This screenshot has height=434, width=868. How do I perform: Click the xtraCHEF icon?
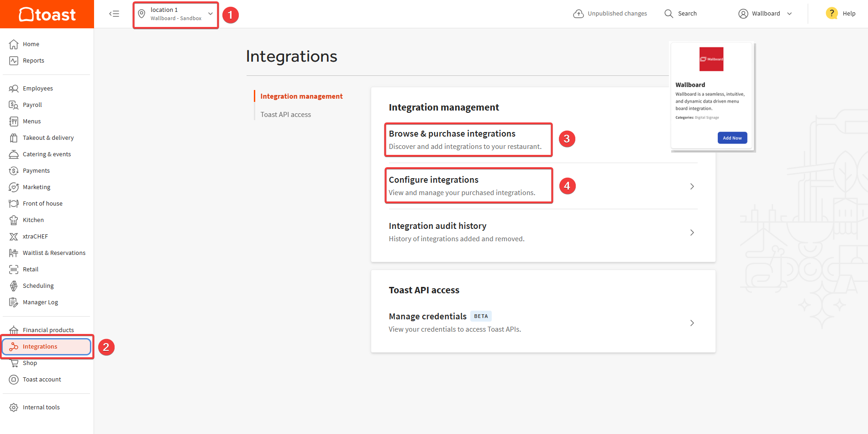tap(14, 237)
